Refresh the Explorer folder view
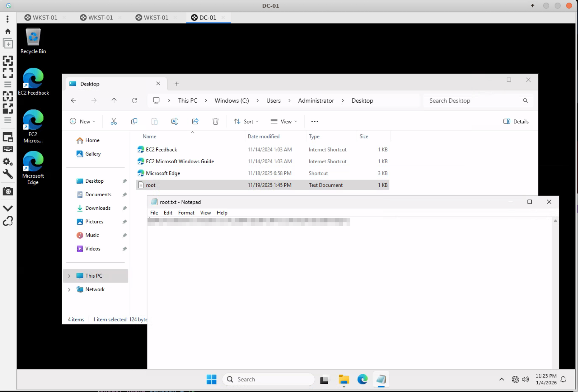The height and width of the screenshot is (392, 578). 134,101
